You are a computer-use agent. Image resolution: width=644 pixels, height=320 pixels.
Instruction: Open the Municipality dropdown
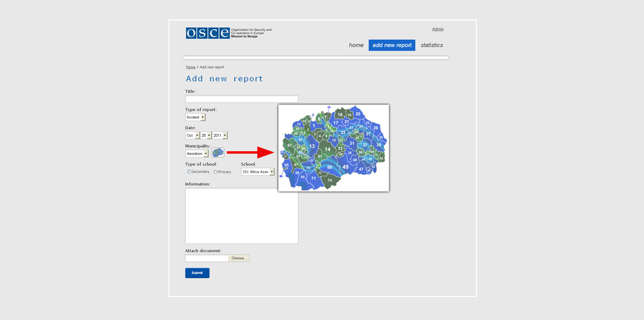(x=197, y=153)
